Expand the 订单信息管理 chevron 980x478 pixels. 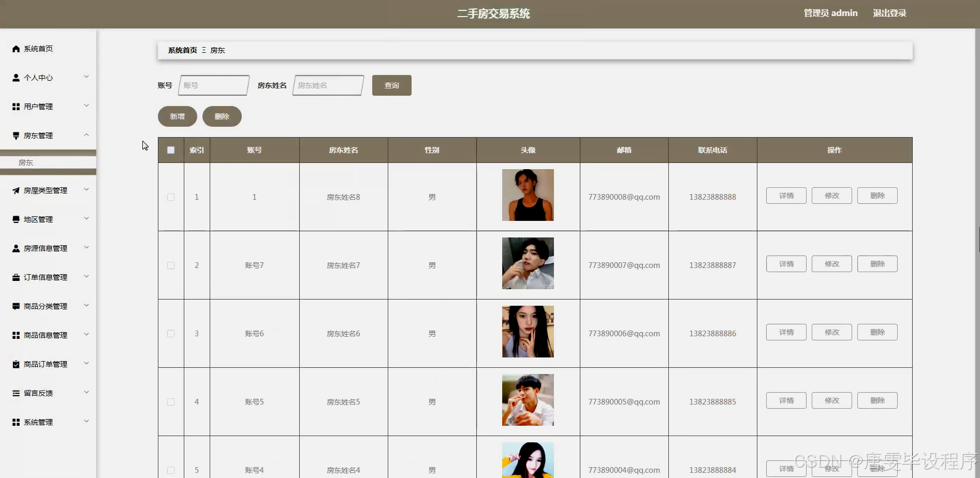pyautogui.click(x=86, y=277)
